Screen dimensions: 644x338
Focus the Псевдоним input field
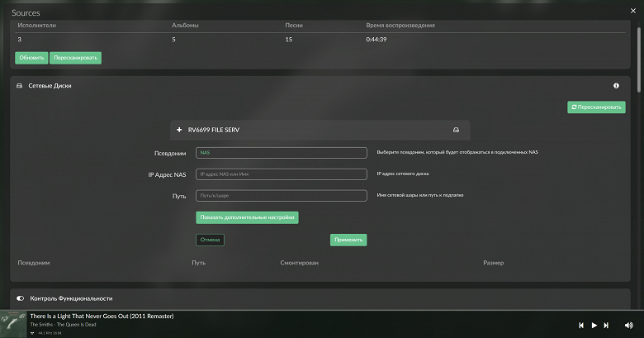(282, 153)
